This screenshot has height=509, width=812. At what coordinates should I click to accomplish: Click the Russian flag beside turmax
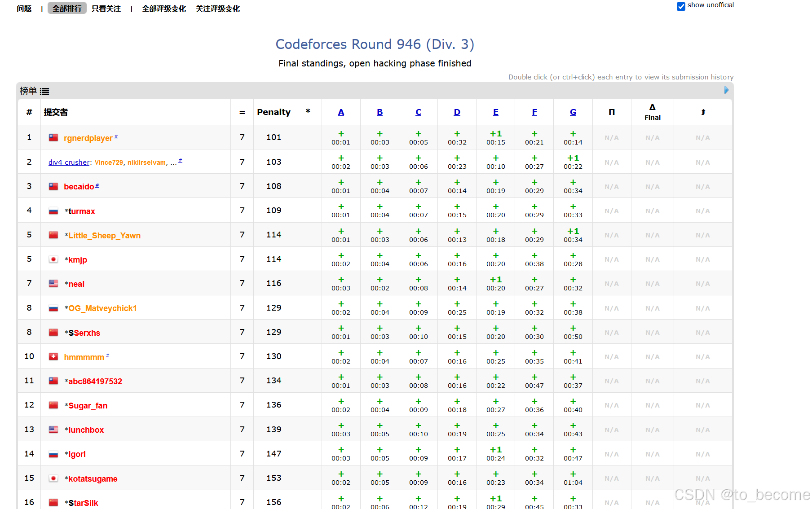pyautogui.click(x=53, y=211)
